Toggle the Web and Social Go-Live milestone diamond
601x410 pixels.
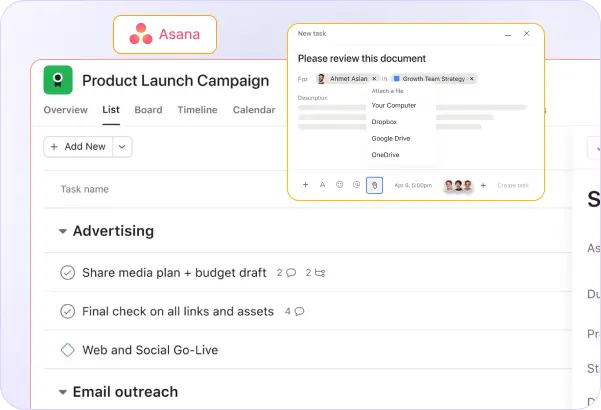(67, 350)
